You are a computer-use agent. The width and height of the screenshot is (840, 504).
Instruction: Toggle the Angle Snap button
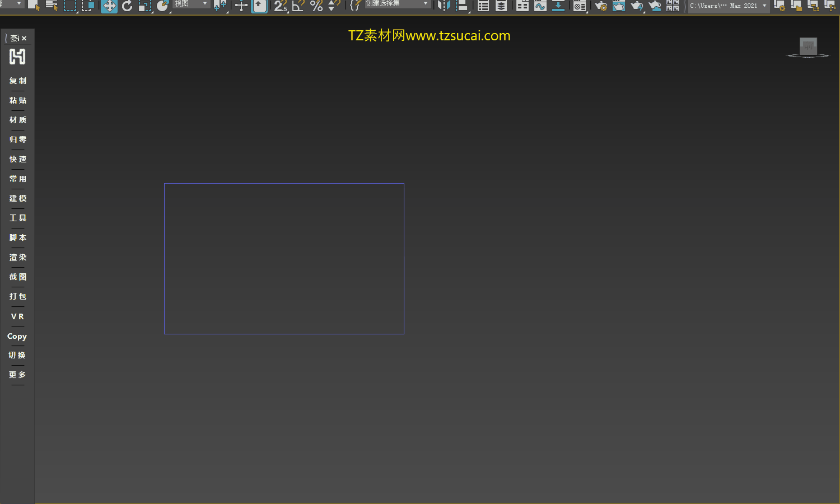pos(298,6)
